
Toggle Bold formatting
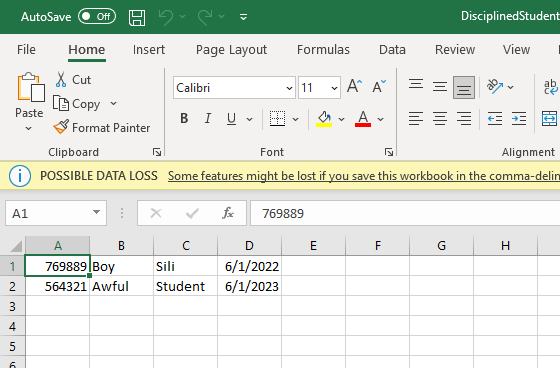click(x=184, y=119)
